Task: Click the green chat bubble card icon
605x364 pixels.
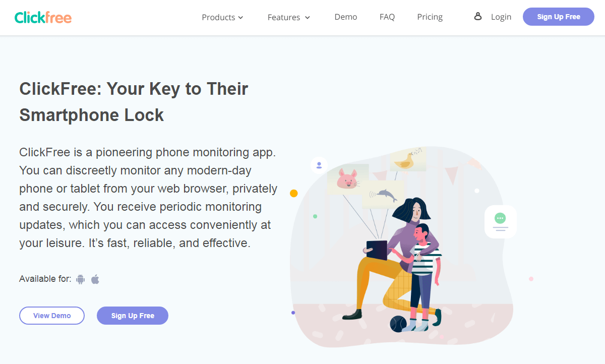Action: point(500,222)
